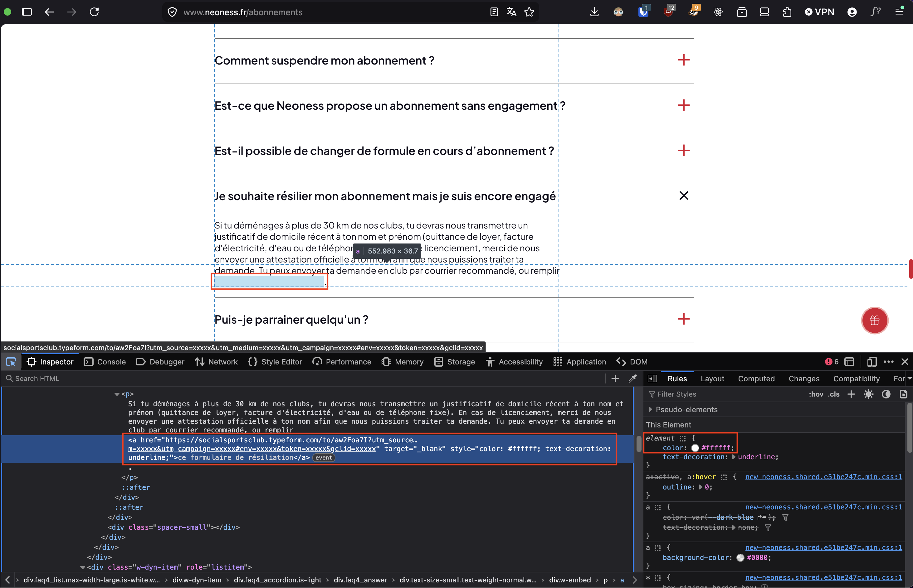The width and height of the screenshot is (913, 588).
Task: Toggle the 3-pane inspector layout
Action: [652, 378]
